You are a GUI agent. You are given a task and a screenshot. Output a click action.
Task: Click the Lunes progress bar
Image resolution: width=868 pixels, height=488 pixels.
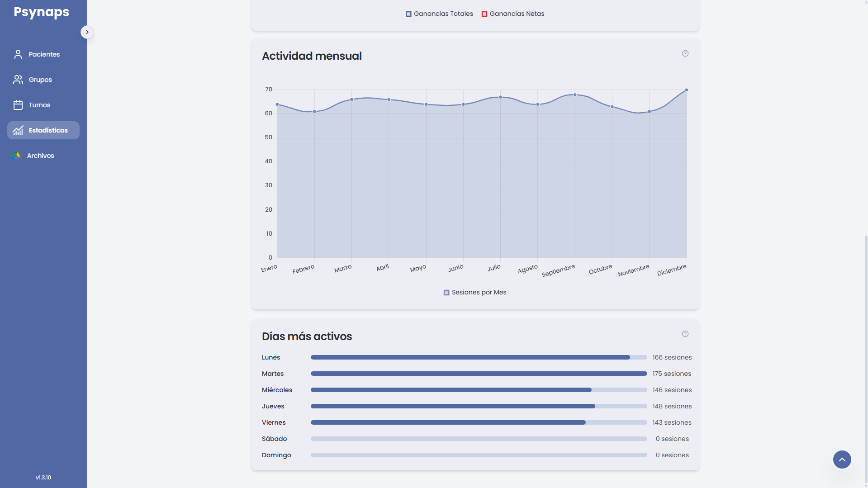click(x=479, y=357)
